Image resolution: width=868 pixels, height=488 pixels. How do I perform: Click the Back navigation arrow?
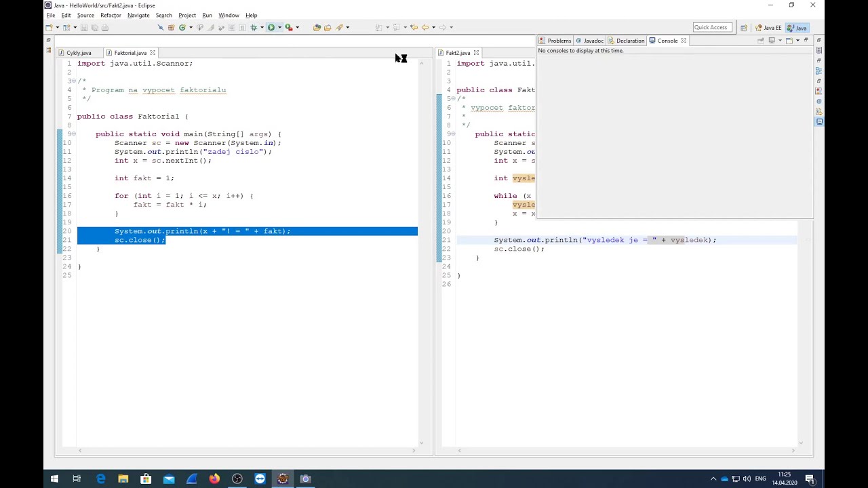425,27
